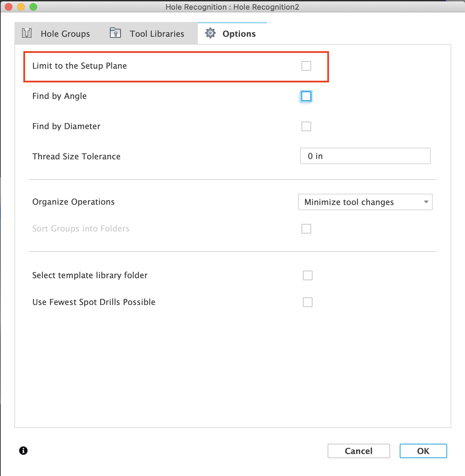Click the Hole Groups tab icon
Screen dimensions: 465x476
(27, 33)
